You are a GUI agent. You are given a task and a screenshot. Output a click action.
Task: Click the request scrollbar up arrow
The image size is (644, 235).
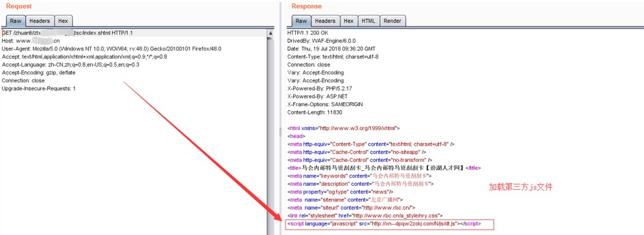(x=270, y=33)
